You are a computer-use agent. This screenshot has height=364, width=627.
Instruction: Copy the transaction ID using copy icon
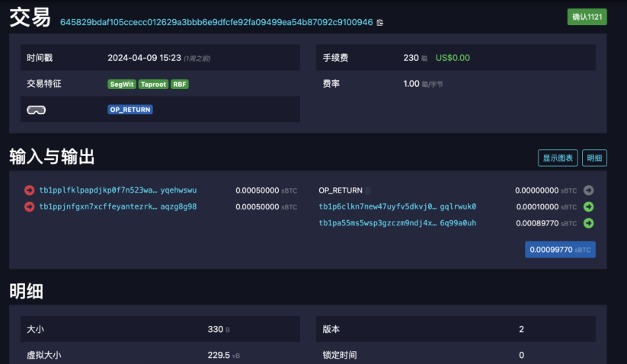(380, 23)
